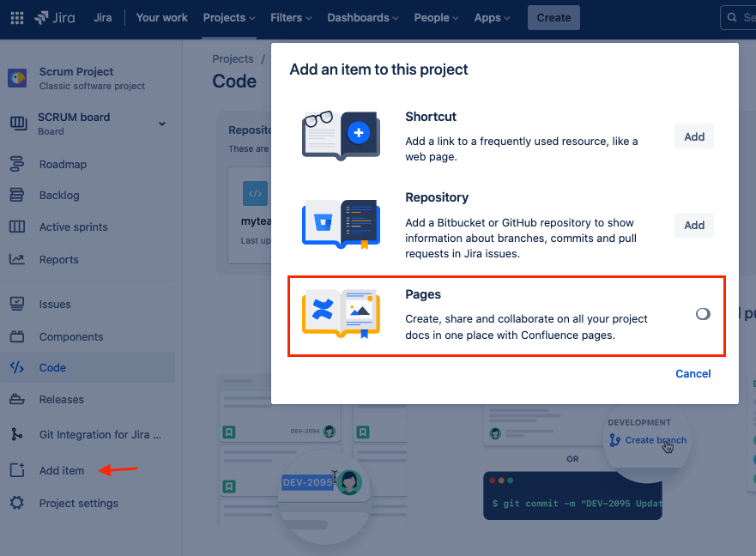Open Reports in the sidebar
The width and height of the screenshot is (756, 556).
(x=59, y=259)
